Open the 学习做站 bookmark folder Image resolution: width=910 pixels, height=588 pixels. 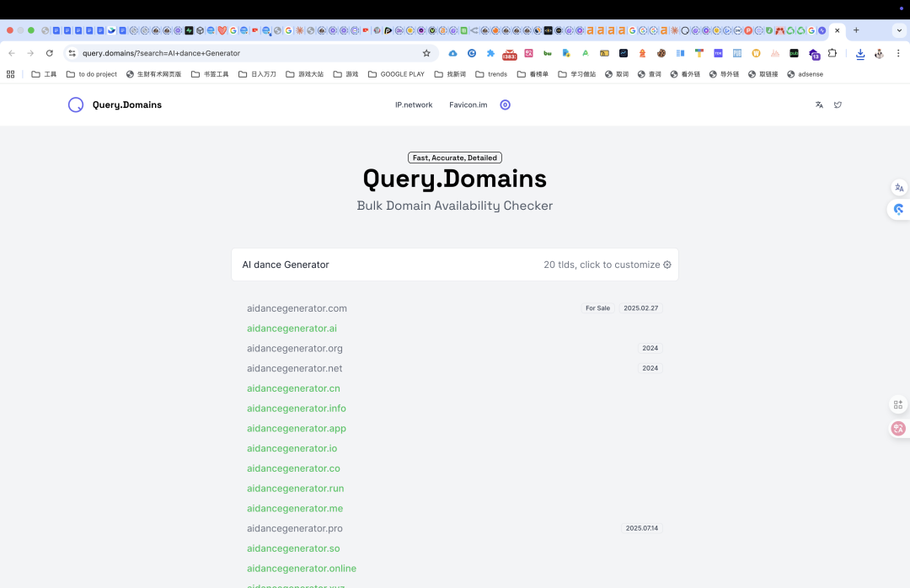click(577, 74)
